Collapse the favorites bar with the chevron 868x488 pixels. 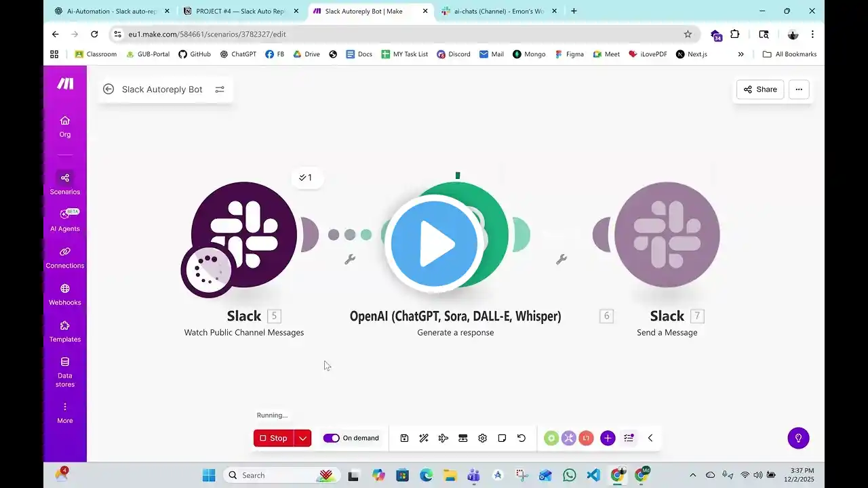[x=650, y=438]
